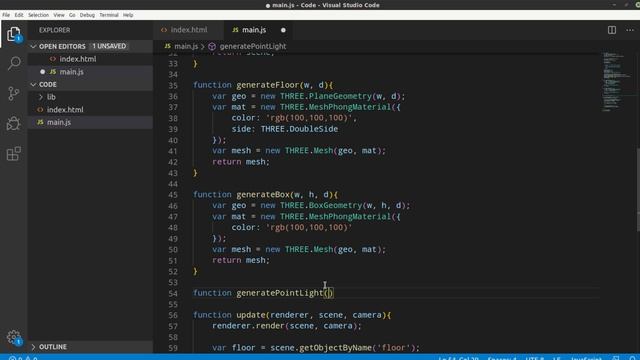This screenshot has height=360, width=640.
Task: Open main.js in the CODE folder
Action: point(59,122)
